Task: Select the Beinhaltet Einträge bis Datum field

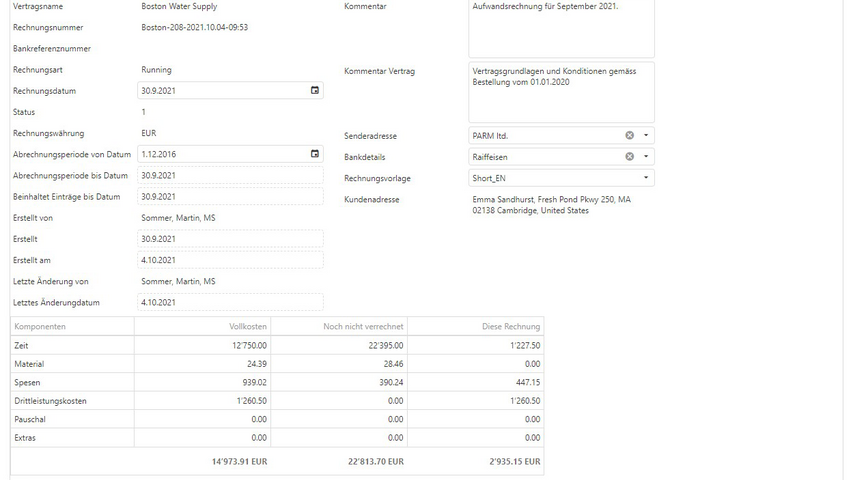Action: pyautogui.click(x=230, y=197)
